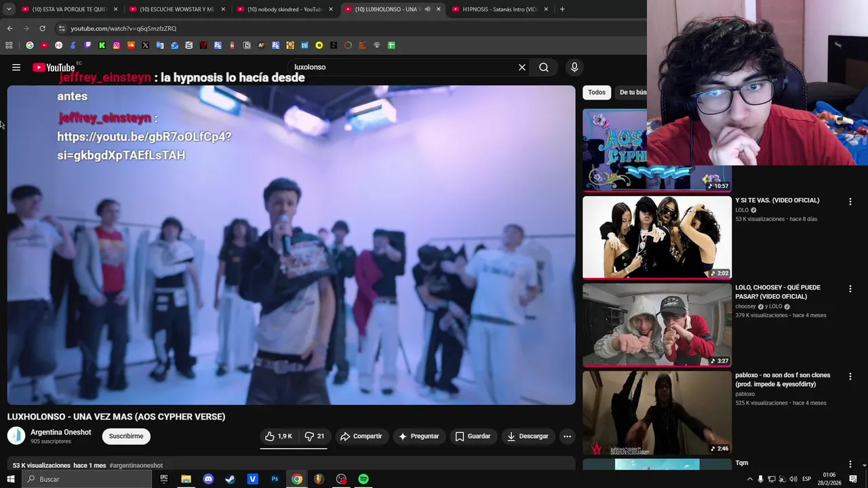Clear the luxolonso search text
The image size is (868, 488).
522,67
